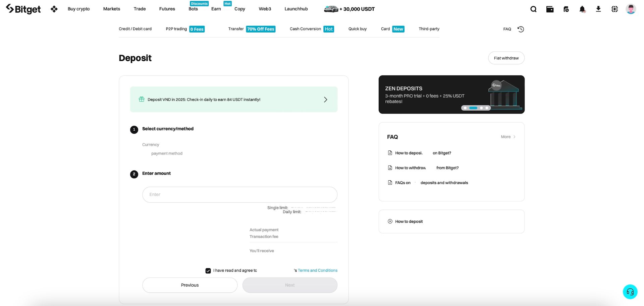The image size is (644, 306).
Task: Open How to deposit on Bitget FAQ
Action: pyautogui.click(x=423, y=153)
